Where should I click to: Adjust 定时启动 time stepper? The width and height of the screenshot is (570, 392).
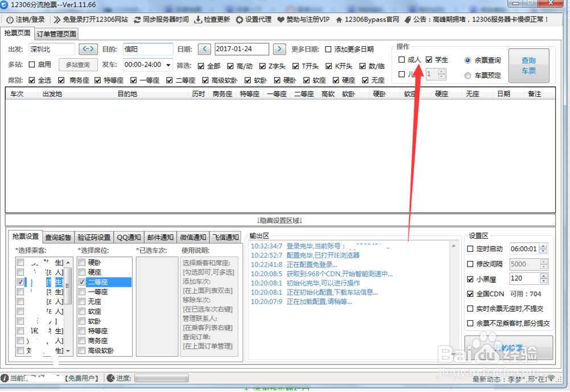click(543, 249)
